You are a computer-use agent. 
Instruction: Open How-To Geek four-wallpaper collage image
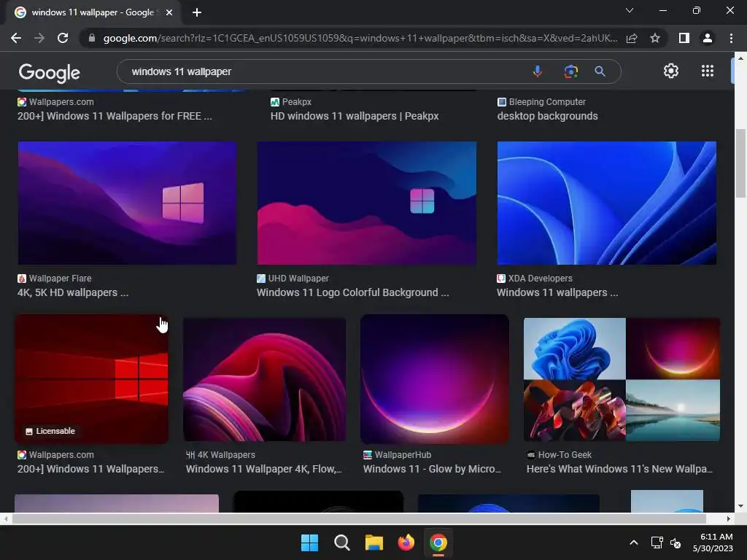click(622, 379)
